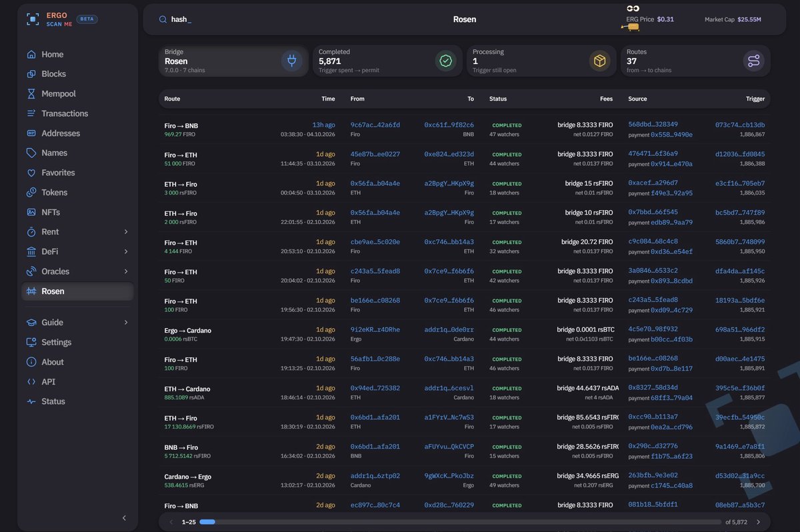Click the Status column header
800x532 pixels.
point(498,99)
